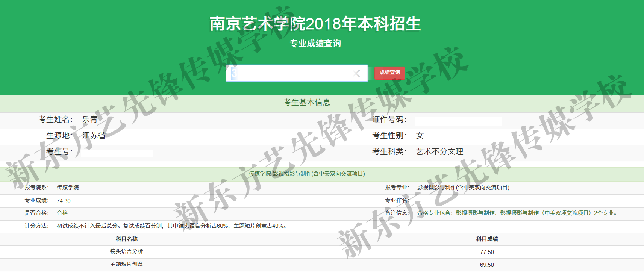The image size is (644, 277).
Task: Select the subject row 镜头语言分析
Action: pos(126,251)
